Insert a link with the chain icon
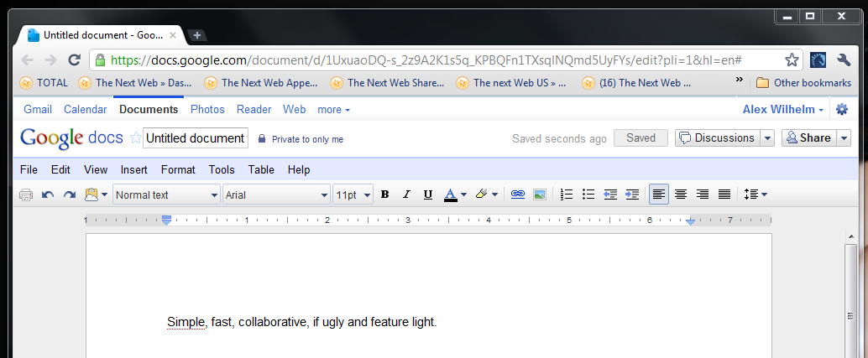The height and width of the screenshot is (358, 868). [518, 195]
